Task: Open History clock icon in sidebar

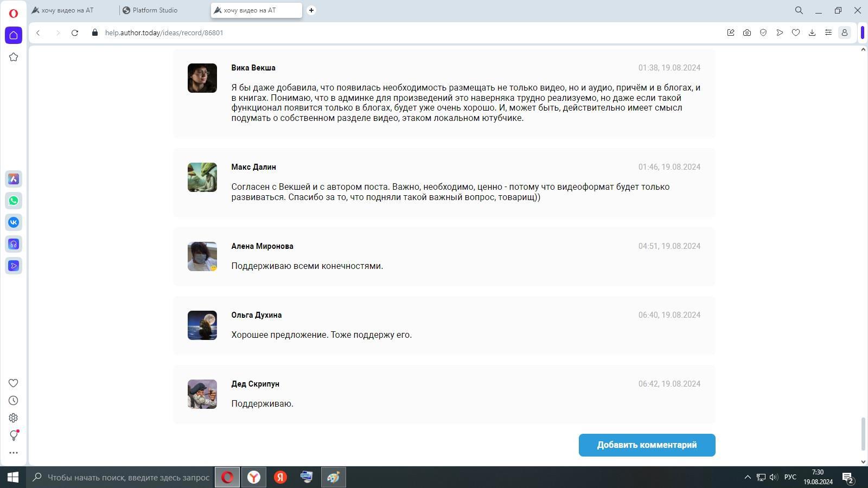Action: pos(14,401)
